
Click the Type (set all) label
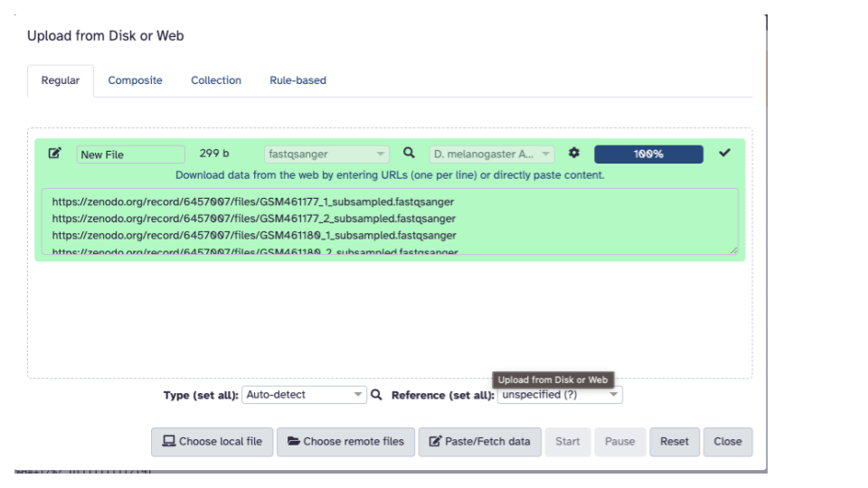tap(201, 395)
